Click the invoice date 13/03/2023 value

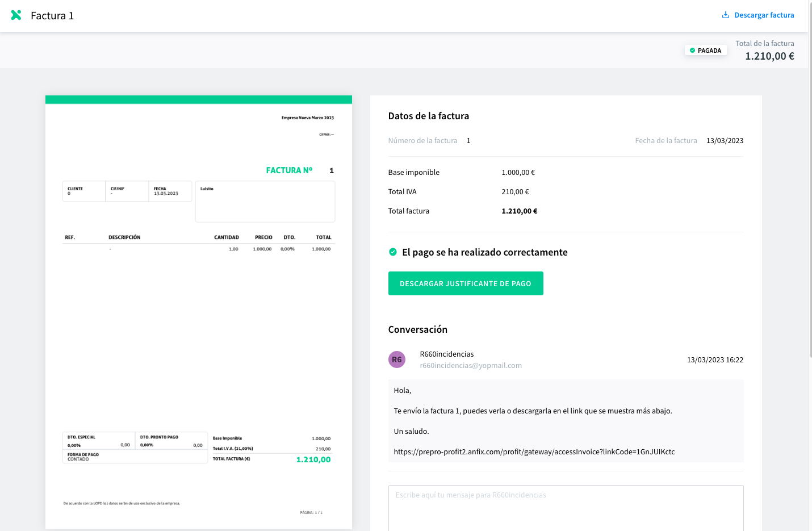coord(725,140)
